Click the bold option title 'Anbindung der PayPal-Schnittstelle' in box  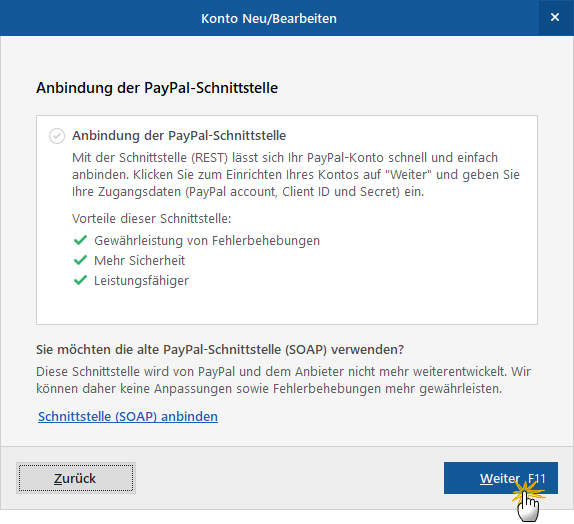179,135
